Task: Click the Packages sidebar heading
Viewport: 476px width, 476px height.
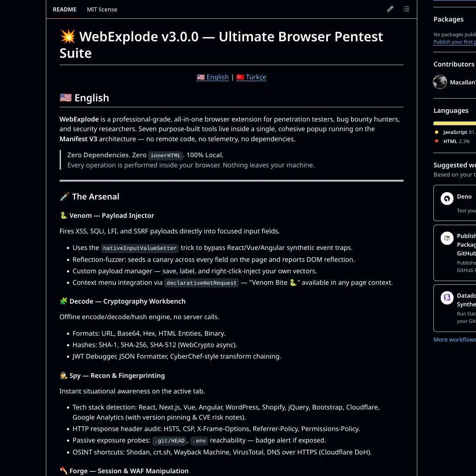Action: (x=448, y=19)
